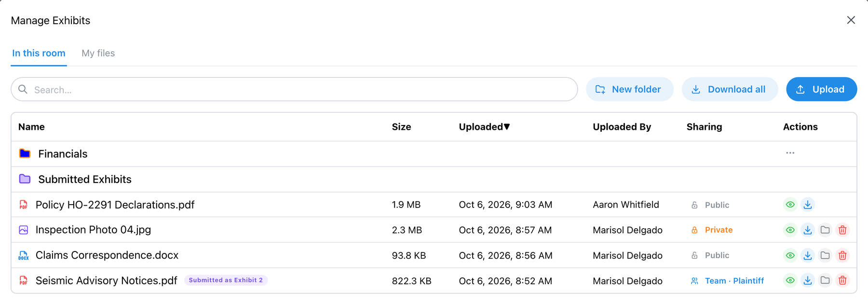Click the Download all button
The width and height of the screenshot is (868, 305).
[730, 89]
